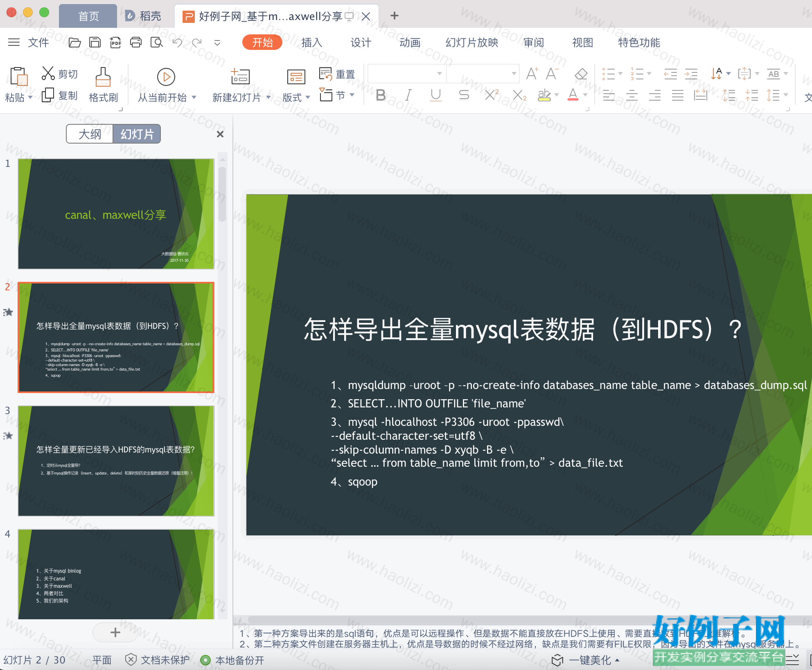Save the presentation with the disk icon
Viewport: 812px width, 670px height.
tap(95, 42)
